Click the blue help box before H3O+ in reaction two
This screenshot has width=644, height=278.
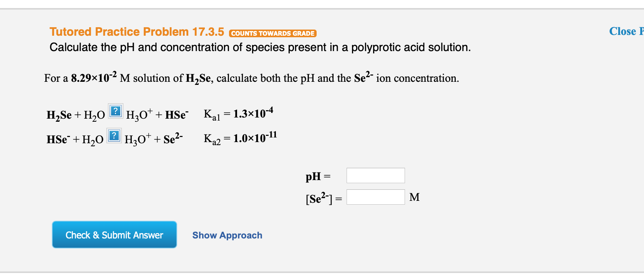113,136
